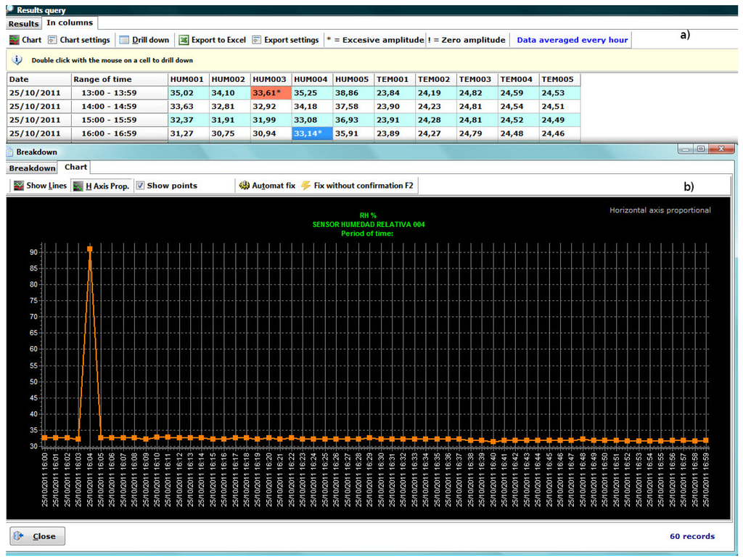Click the Show Lines icon in Breakdown toolbar
The image size is (743, 560).
point(19,186)
